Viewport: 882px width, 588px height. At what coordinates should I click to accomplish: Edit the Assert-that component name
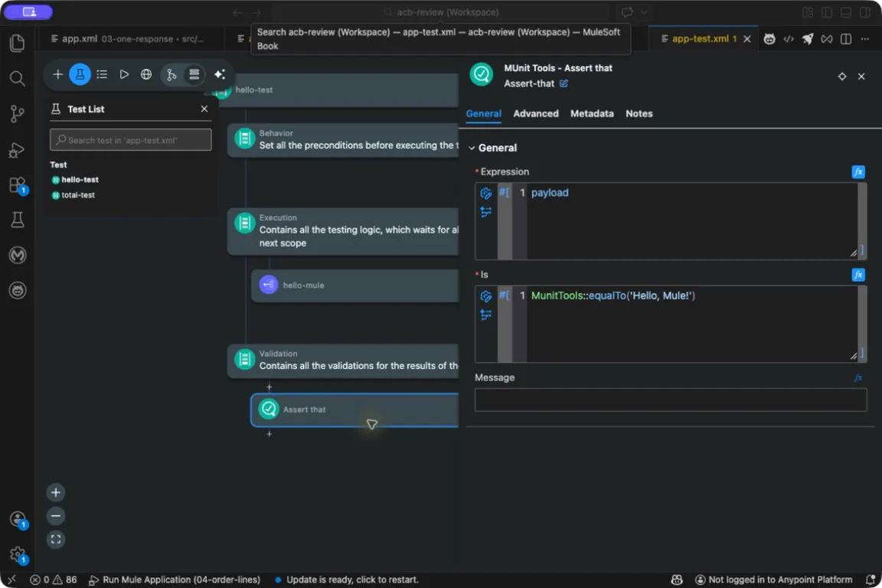tap(563, 83)
